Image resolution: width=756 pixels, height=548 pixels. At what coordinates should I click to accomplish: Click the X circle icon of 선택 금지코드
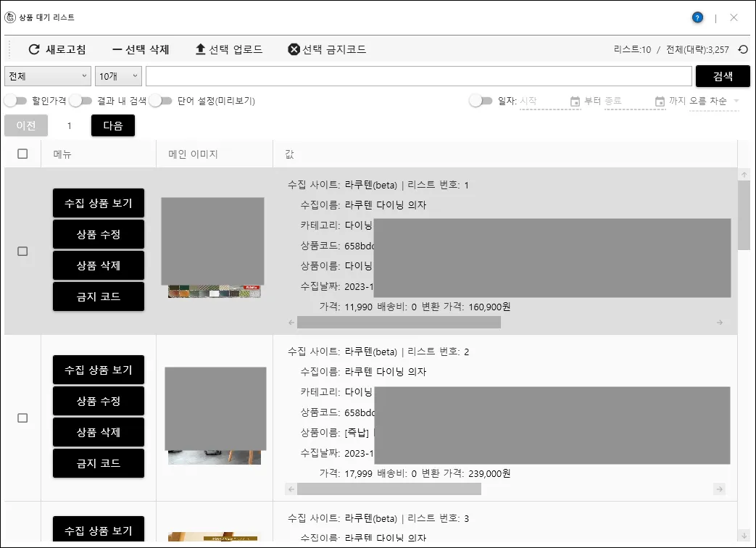click(x=294, y=49)
